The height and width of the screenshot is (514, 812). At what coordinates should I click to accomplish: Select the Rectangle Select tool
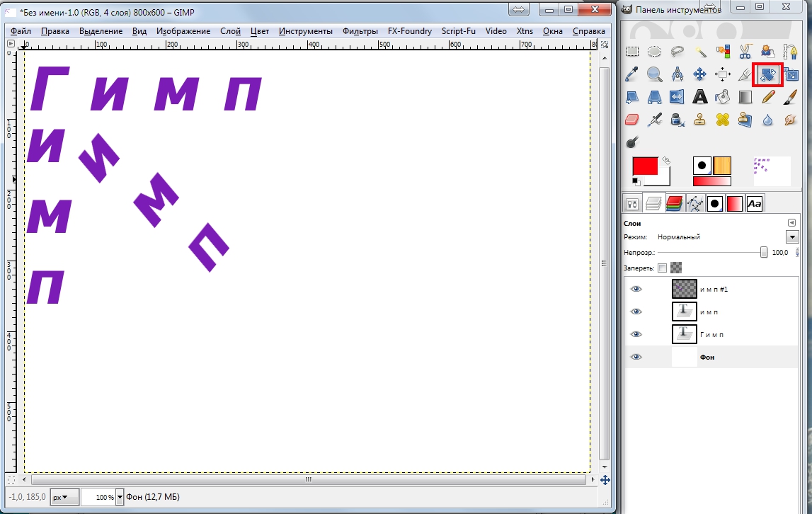[x=632, y=51]
